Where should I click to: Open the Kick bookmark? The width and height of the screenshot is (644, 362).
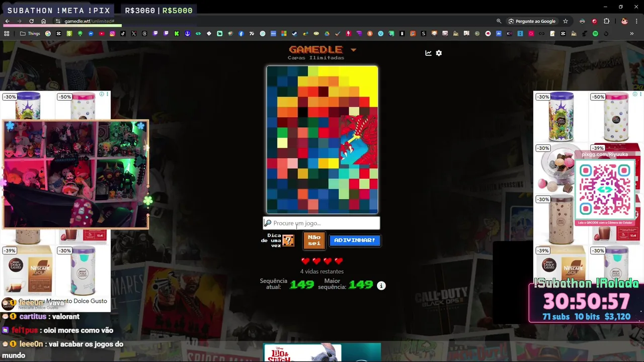177,34
